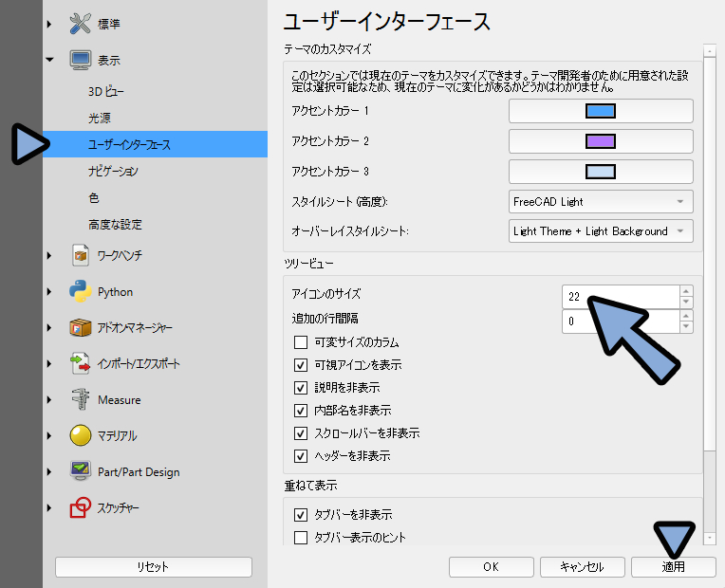Screen dimensions: 725x588
Task: Collapse the 表示 category arrow
Action: 49,60
